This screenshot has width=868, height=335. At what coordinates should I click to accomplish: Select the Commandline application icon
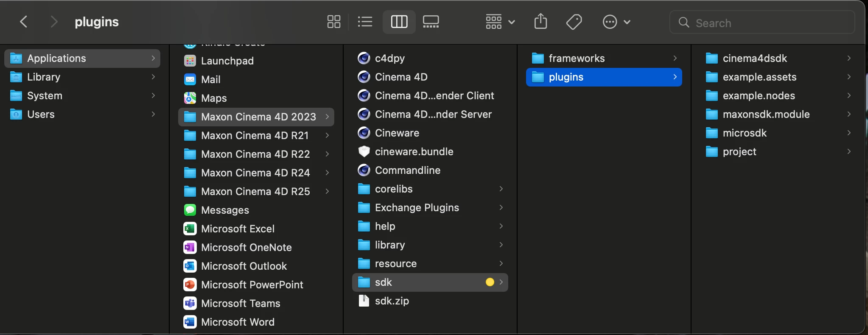364,170
